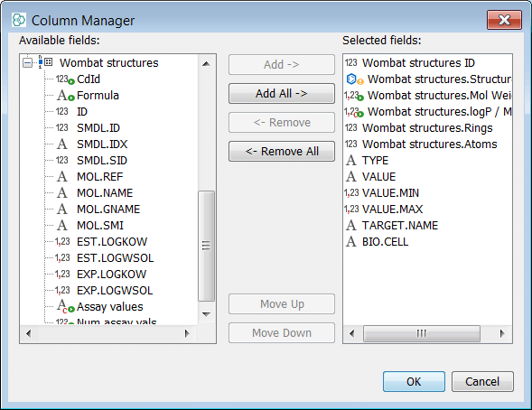Click the up arrow of available fields scrollbar
Viewport: 532px width, 410px height.
[206, 64]
